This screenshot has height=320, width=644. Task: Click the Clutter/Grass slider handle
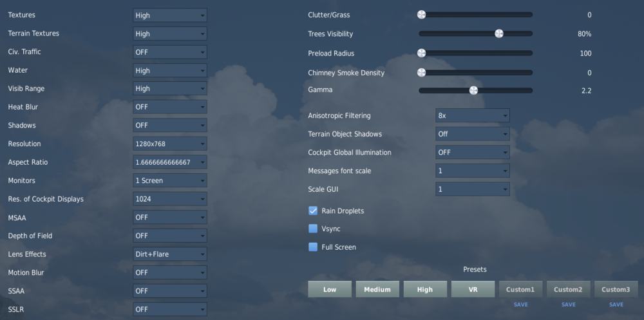[x=421, y=15]
